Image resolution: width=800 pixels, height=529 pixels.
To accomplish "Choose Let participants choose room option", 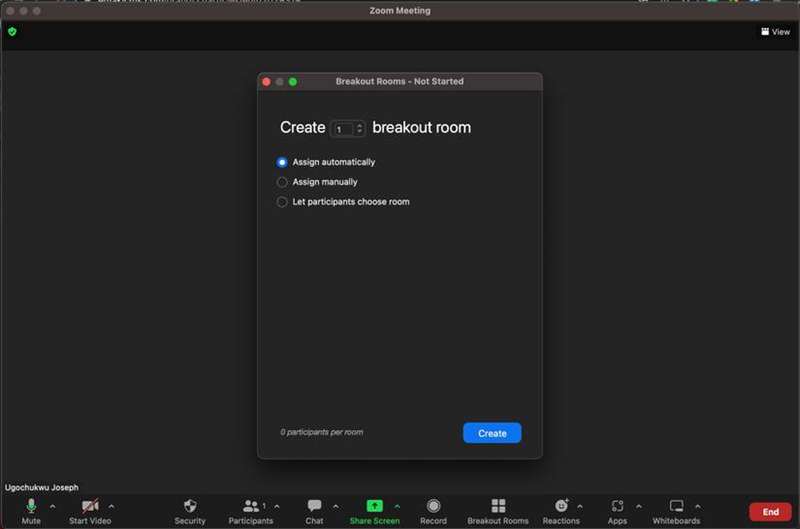I will [x=282, y=202].
